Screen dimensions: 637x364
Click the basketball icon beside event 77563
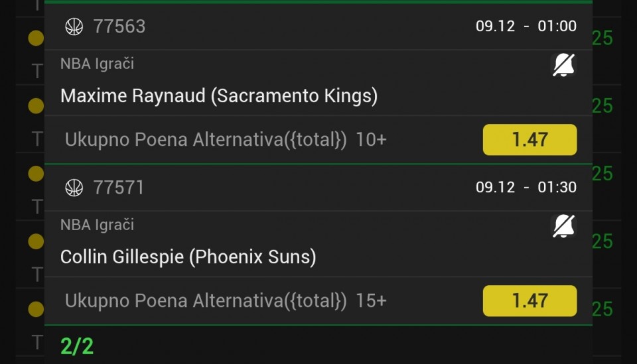pyautogui.click(x=74, y=27)
